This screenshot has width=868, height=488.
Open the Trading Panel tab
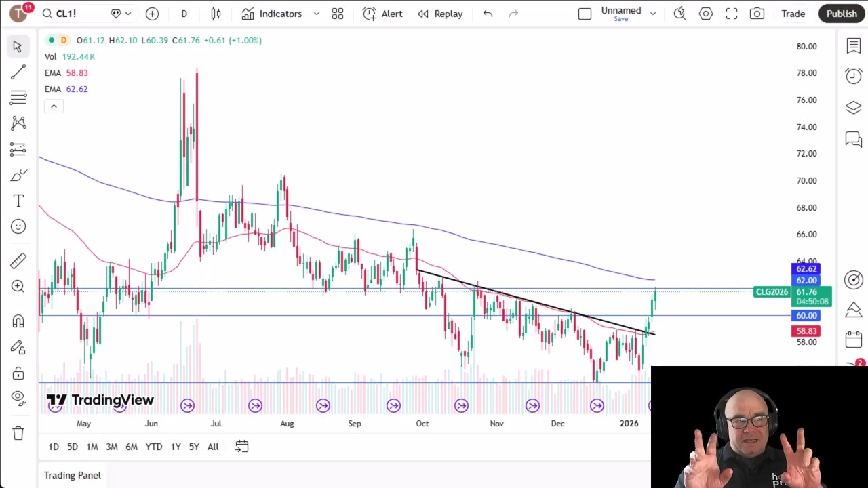(x=73, y=475)
